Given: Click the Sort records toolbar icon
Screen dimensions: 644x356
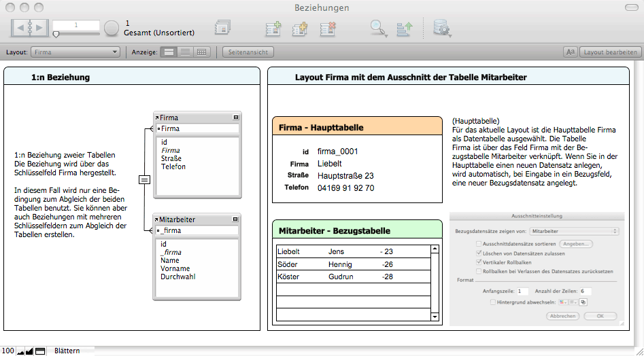Looking at the screenshot, I should [x=405, y=28].
